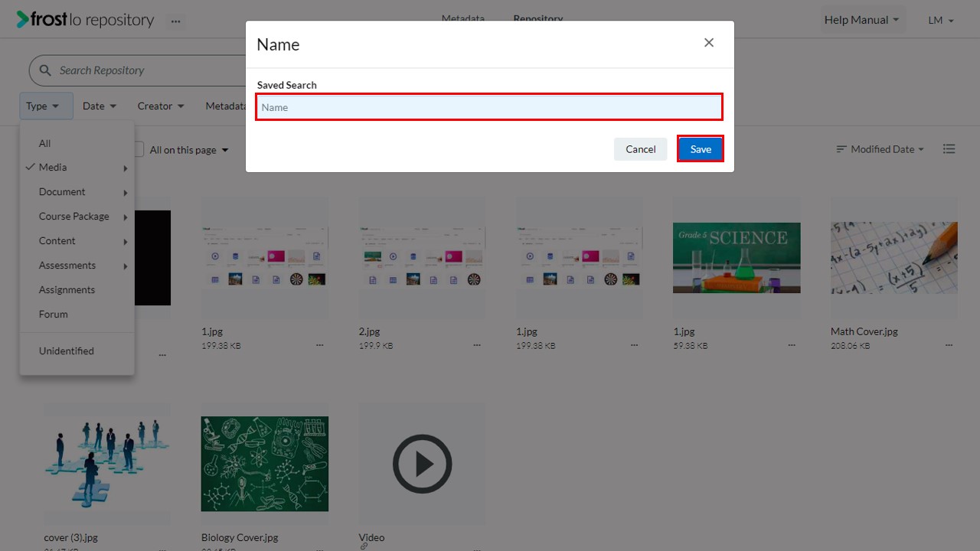Screen dimensions: 980x551
Task: Click the Math Cover.jpg file name
Action: pyautogui.click(x=864, y=331)
